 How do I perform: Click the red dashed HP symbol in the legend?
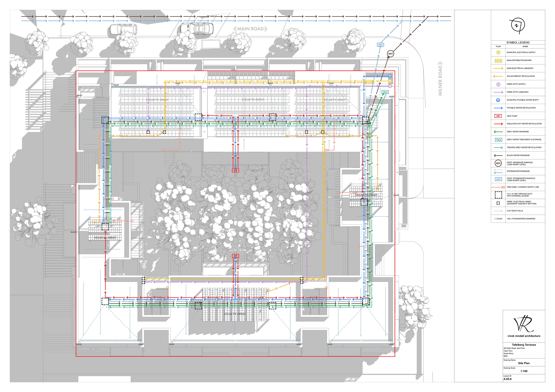coord(498,116)
